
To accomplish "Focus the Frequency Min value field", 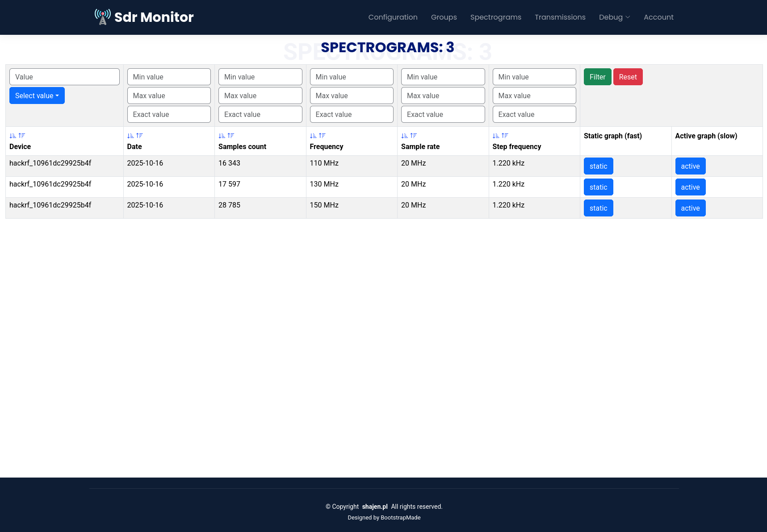I will tap(352, 77).
